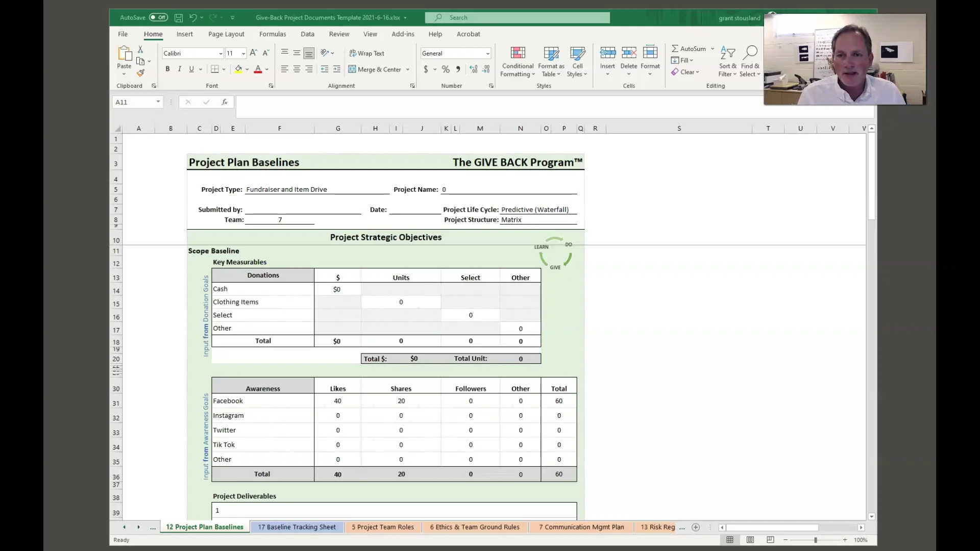This screenshot has height=551, width=980.
Task: Click inside the Search box
Action: pyautogui.click(x=517, y=17)
